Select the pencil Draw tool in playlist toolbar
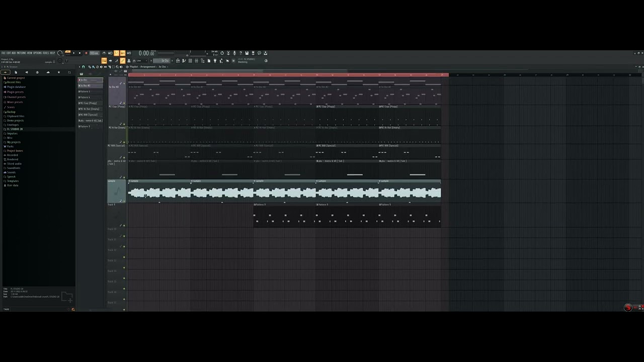This screenshot has height=362, width=644. (x=90, y=67)
